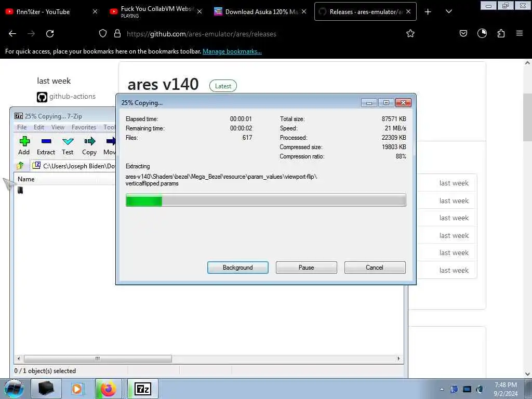Open the Favorites menu in 7-Zip
This screenshot has width=532, height=399.
(84, 127)
